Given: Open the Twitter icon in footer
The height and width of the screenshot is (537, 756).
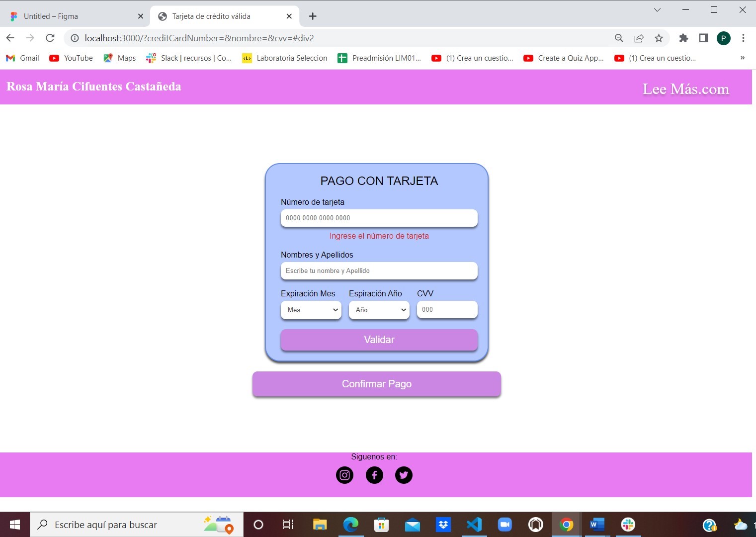Looking at the screenshot, I should (404, 475).
